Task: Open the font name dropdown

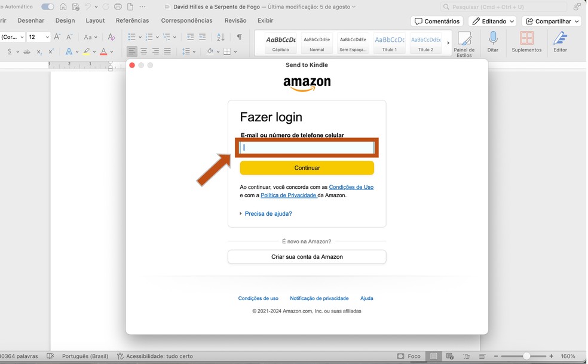Action: 22,37
